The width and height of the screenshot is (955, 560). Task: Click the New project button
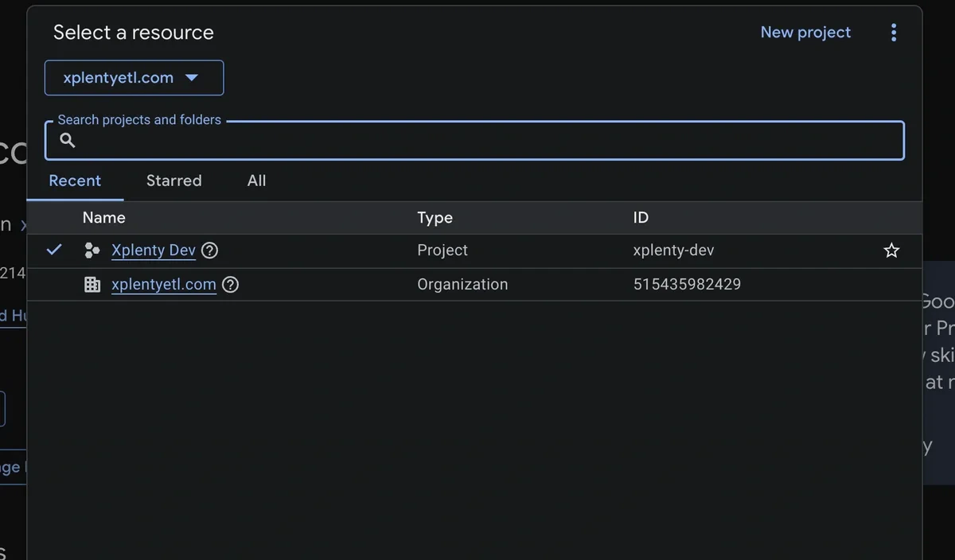pos(805,33)
